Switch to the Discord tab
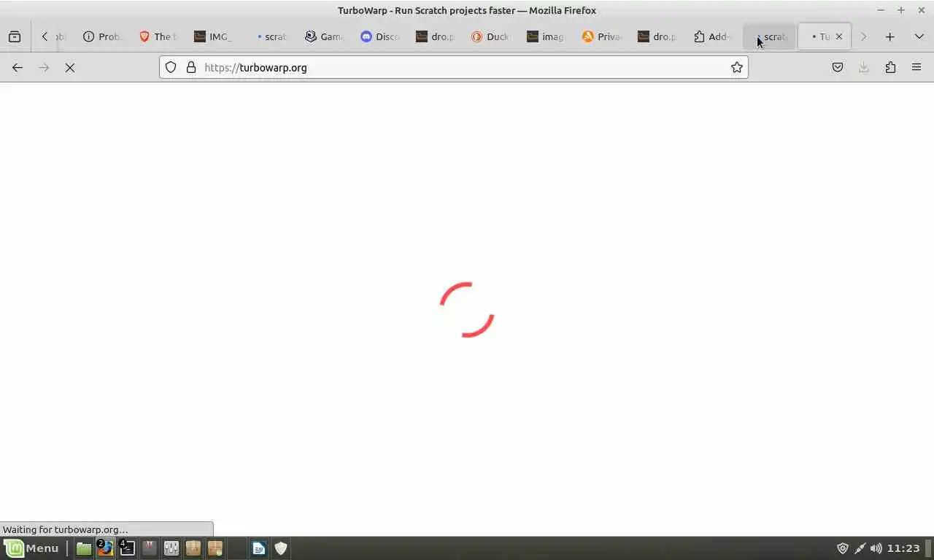 pos(379,36)
